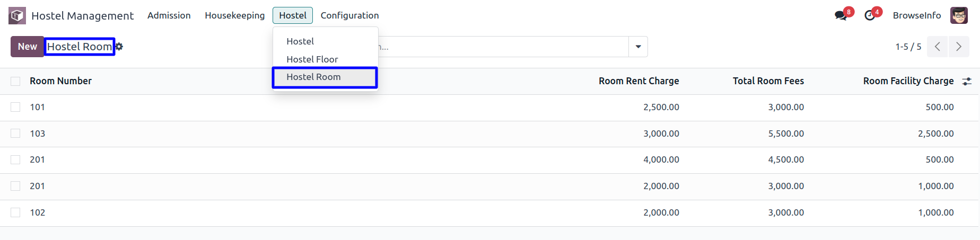Open the messages chat bubble icon

[841, 15]
